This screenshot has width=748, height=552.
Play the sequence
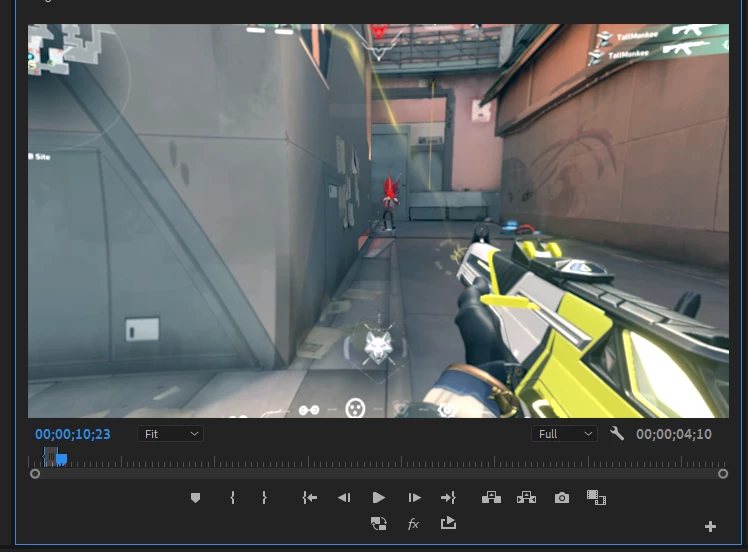click(x=378, y=498)
